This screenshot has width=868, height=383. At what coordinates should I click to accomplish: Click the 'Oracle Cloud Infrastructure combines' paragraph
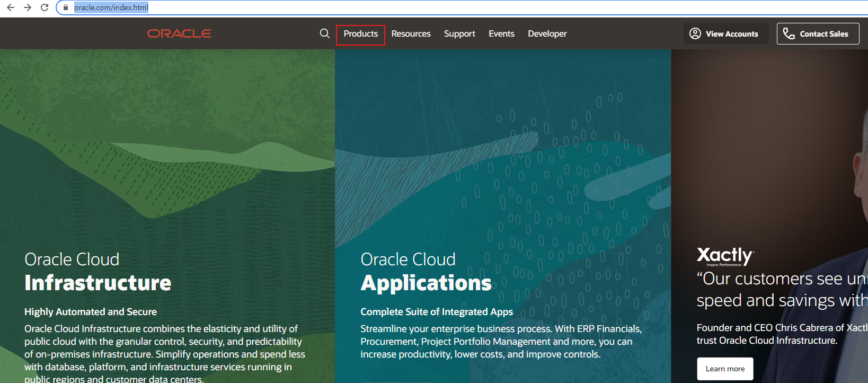pos(165,353)
